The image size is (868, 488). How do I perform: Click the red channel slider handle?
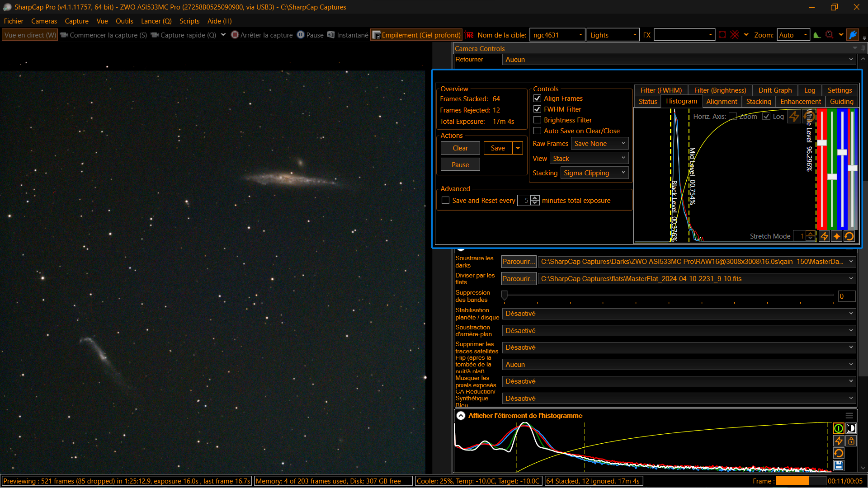[822, 143]
